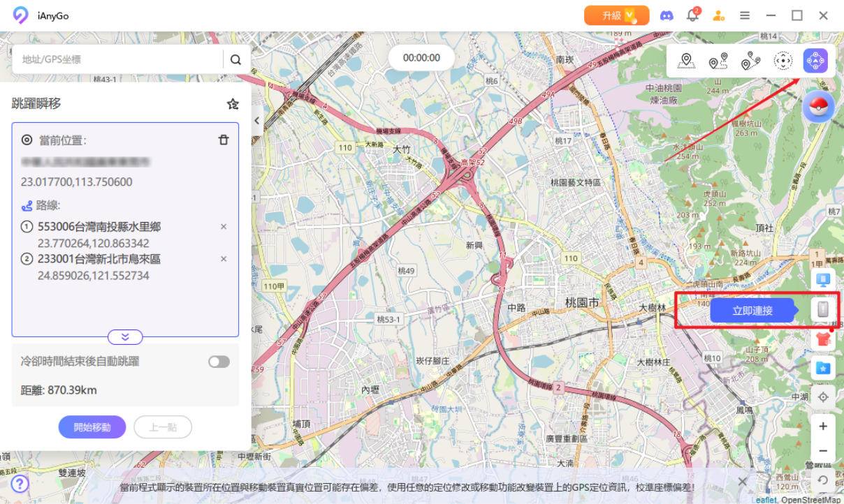Collapse the left side panel arrow
Image resolution: width=844 pixels, height=504 pixels.
click(257, 121)
